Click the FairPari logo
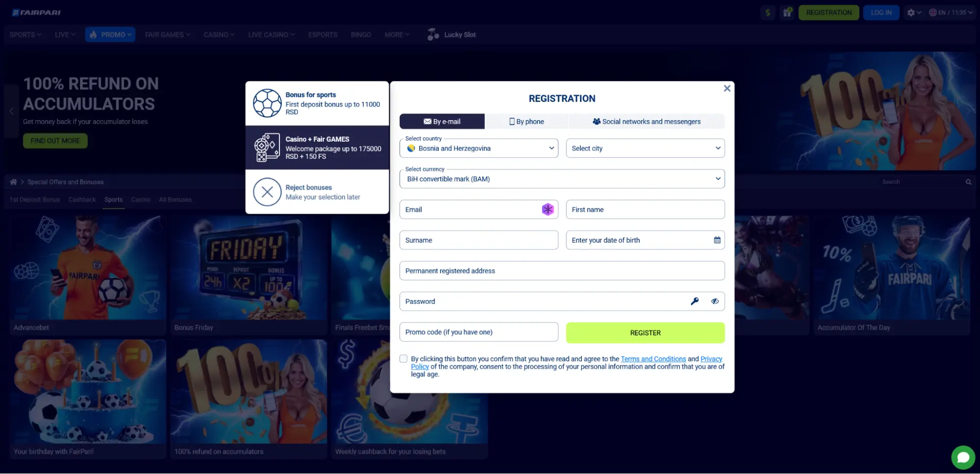The height and width of the screenshot is (474, 980). pyautogui.click(x=36, y=12)
